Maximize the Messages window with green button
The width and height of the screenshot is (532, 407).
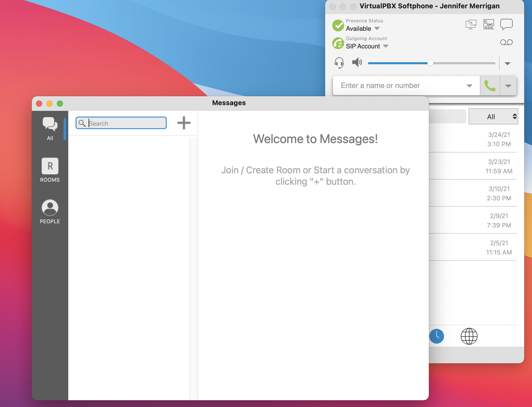(x=60, y=103)
